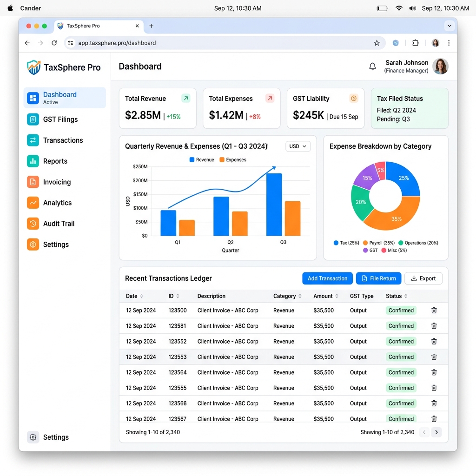This screenshot has width=476, height=476.
Task: Delete transaction 123553 row
Action: (434, 357)
